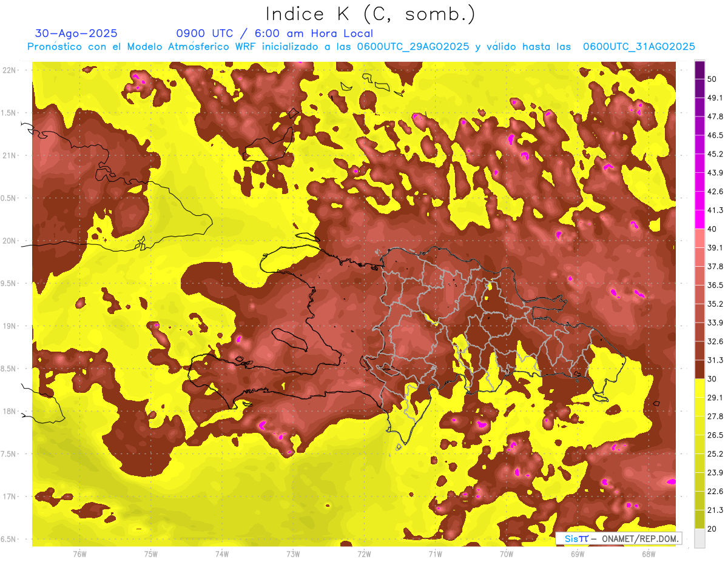Click the '31.3' value on the color scale
The width and height of the screenshot is (728, 562).
[715, 360]
